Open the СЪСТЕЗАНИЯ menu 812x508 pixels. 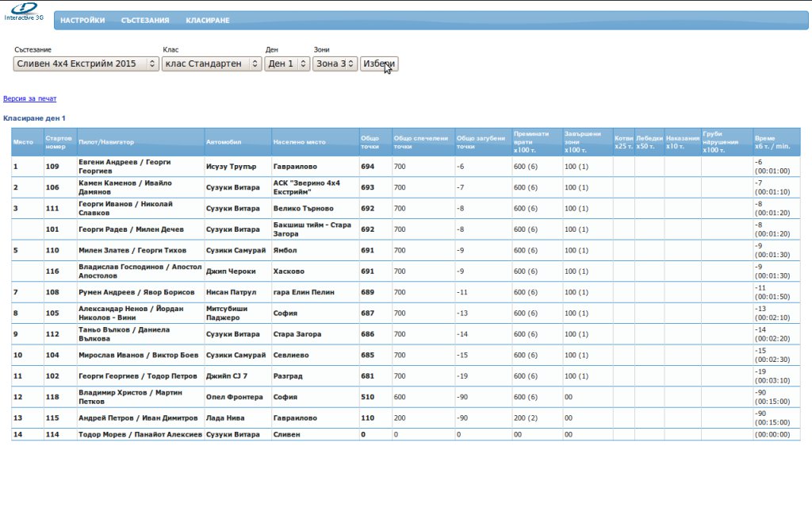[145, 21]
